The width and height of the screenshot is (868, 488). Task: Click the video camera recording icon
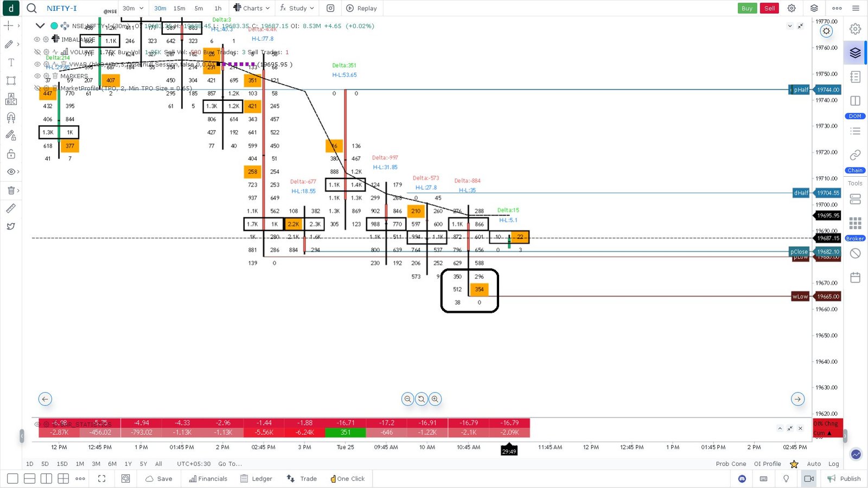809,479
